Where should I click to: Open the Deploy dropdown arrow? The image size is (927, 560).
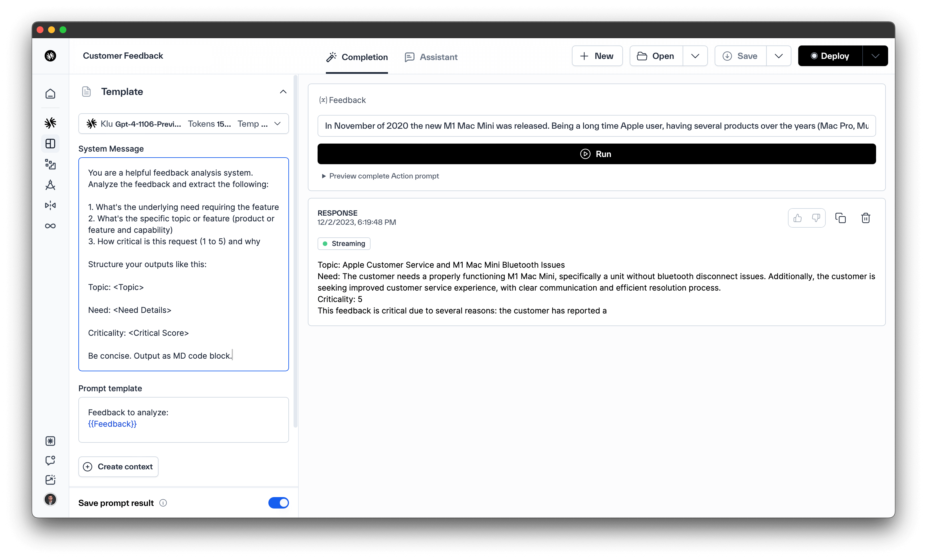[x=875, y=56]
